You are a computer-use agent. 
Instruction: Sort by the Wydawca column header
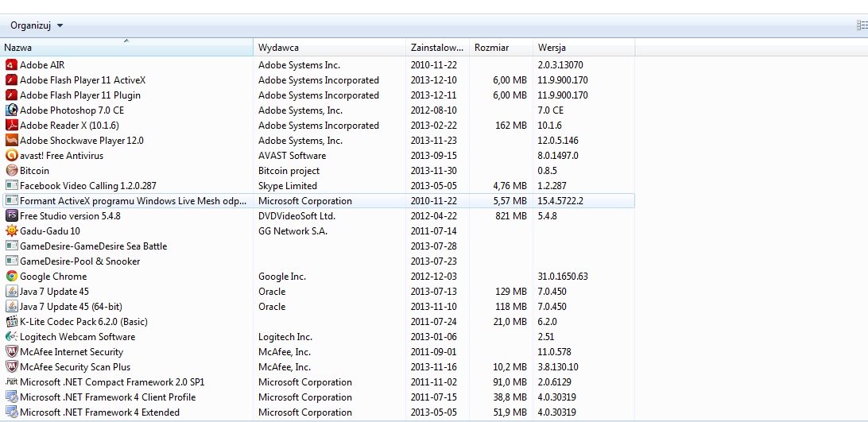pos(330,48)
